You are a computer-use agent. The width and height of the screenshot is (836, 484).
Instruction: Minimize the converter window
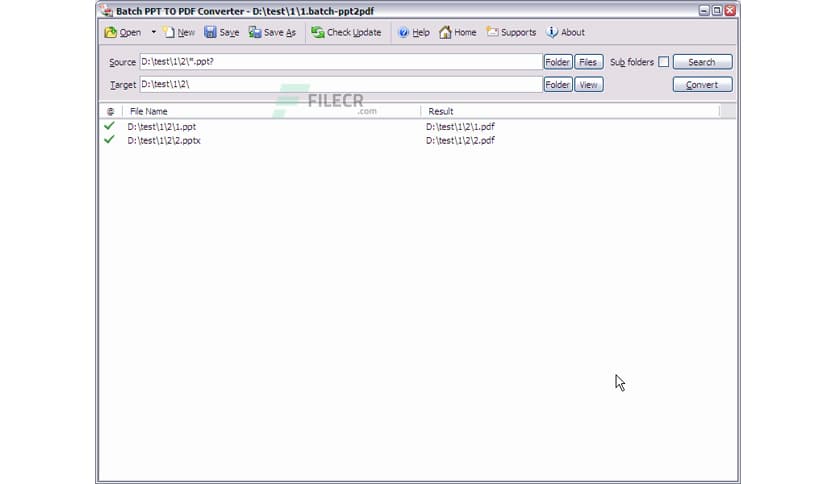click(x=704, y=11)
